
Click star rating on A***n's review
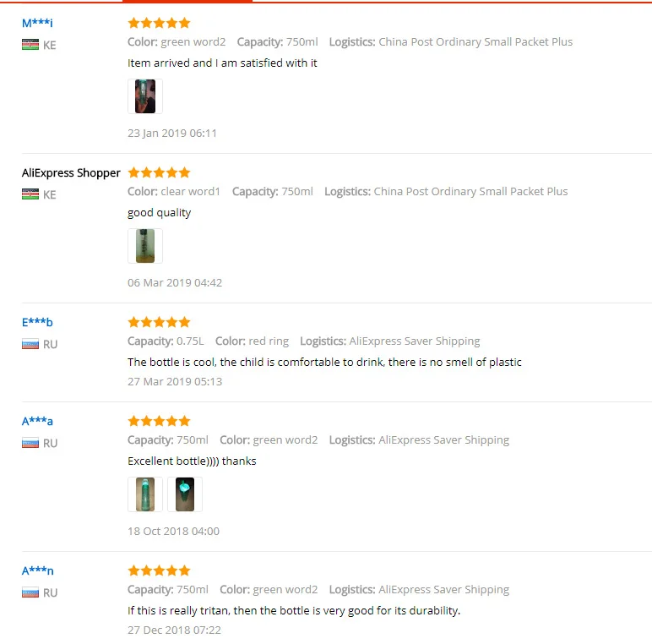[x=160, y=570]
